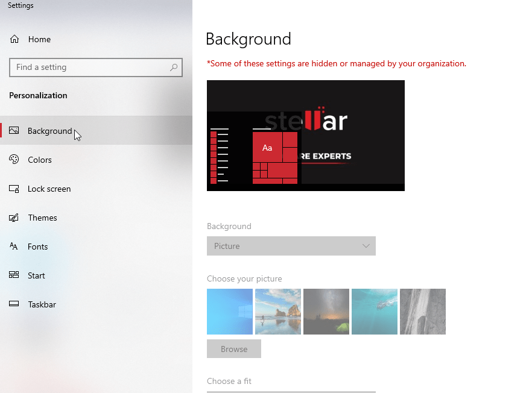Open Home settings page
This screenshot has width=532, height=393.
coord(40,39)
